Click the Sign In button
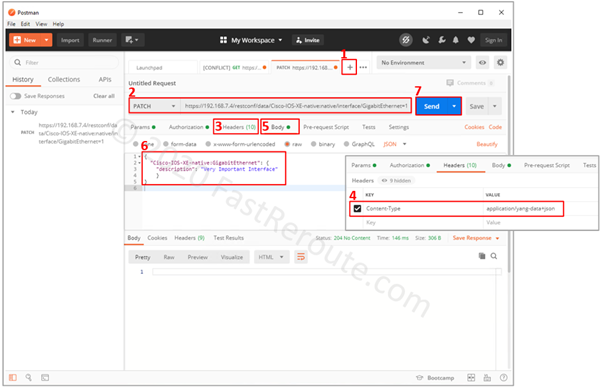 click(493, 40)
